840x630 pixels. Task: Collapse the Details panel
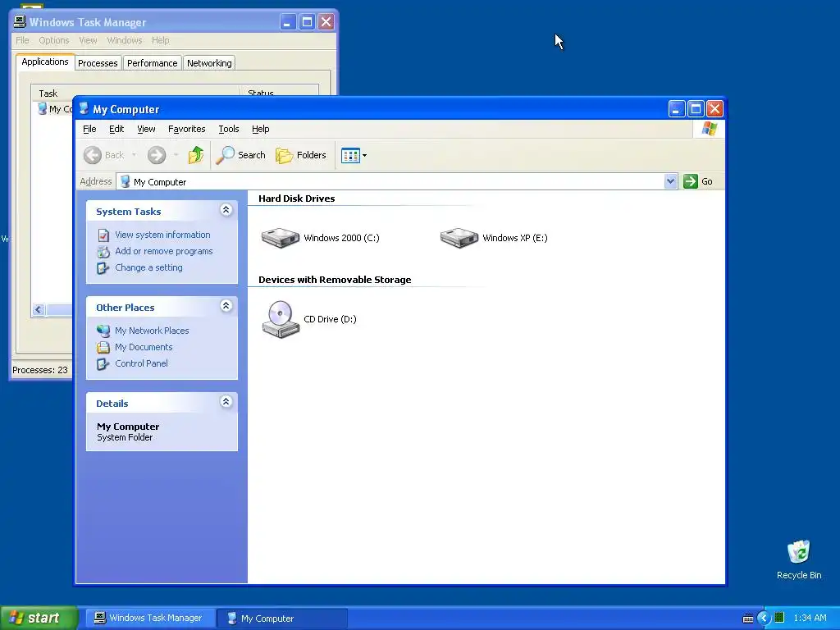226,402
